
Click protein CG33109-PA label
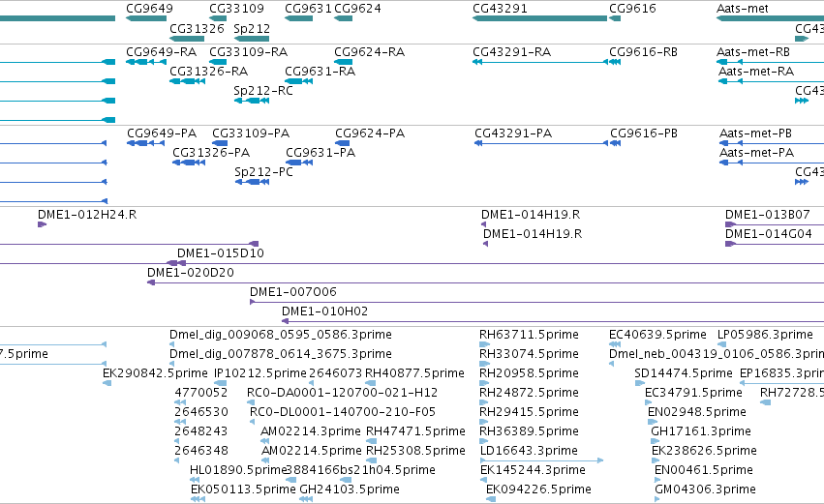pyautogui.click(x=251, y=133)
